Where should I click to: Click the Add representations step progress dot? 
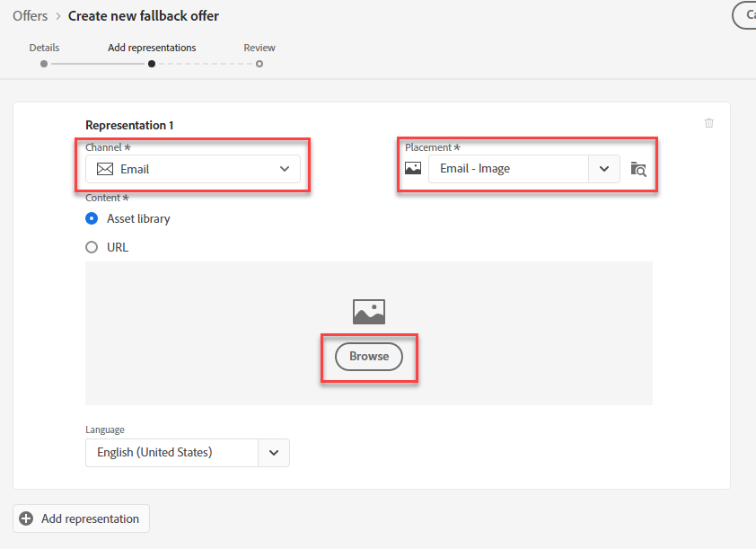point(152,64)
